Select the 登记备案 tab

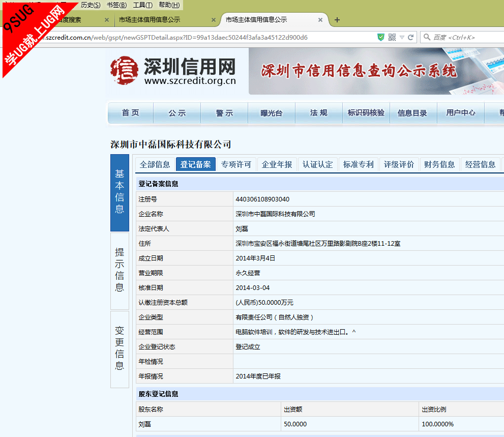tap(195, 164)
